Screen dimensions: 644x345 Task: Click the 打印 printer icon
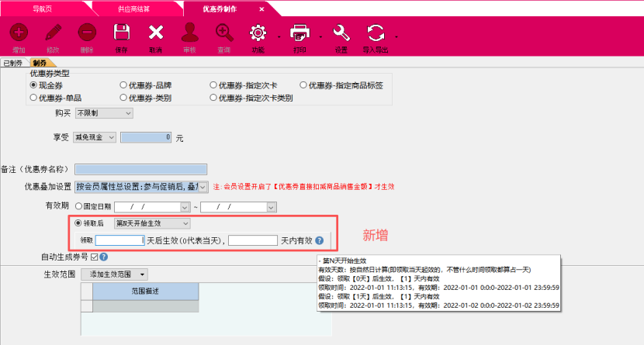coord(299,33)
